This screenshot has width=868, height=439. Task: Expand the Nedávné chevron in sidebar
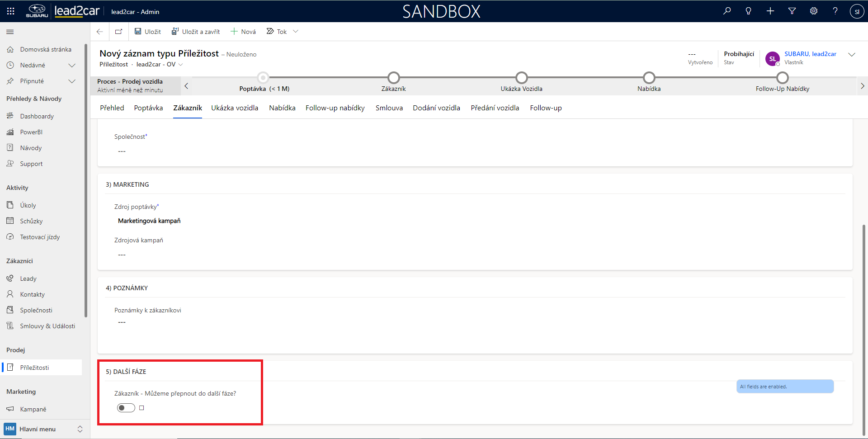[x=71, y=66]
